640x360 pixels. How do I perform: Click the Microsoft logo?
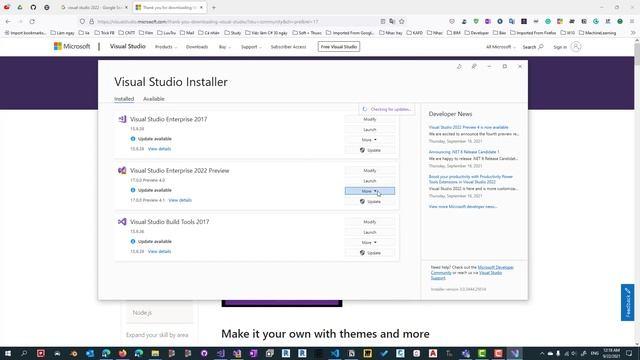72,47
